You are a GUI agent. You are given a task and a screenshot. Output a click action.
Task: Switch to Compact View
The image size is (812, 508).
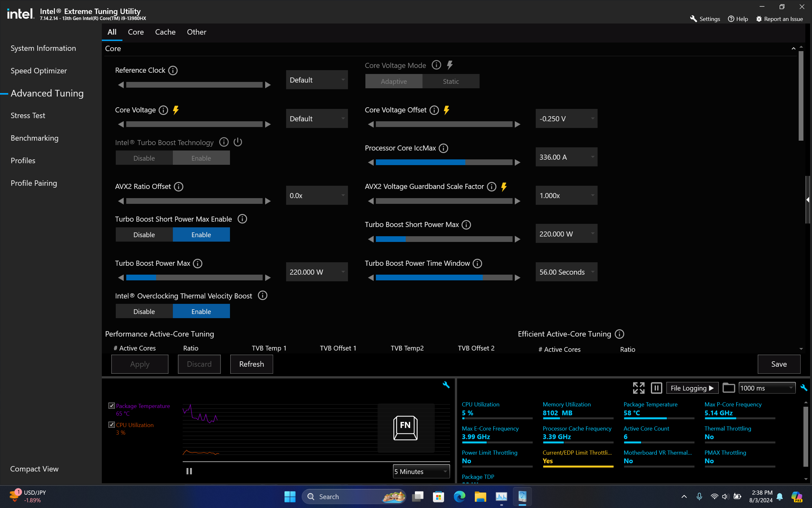[34, 469]
